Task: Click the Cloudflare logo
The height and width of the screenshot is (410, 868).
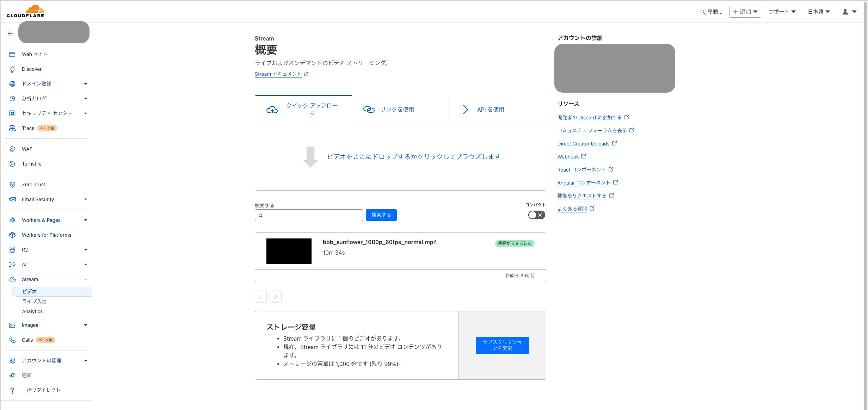Action: click(x=25, y=11)
